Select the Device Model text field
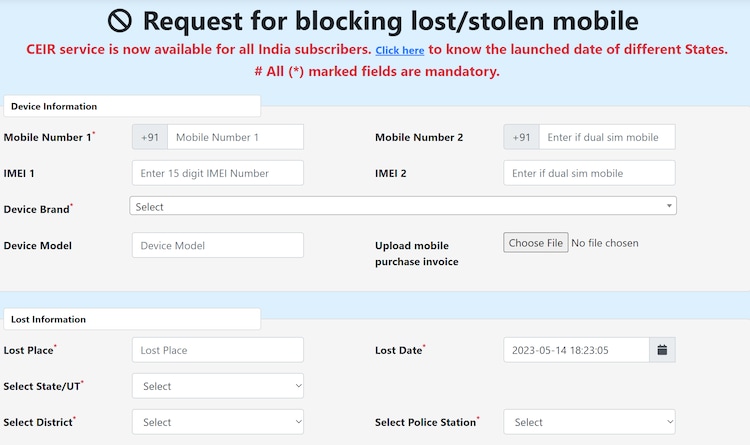The height and width of the screenshot is (445, 750). point(218,245)
